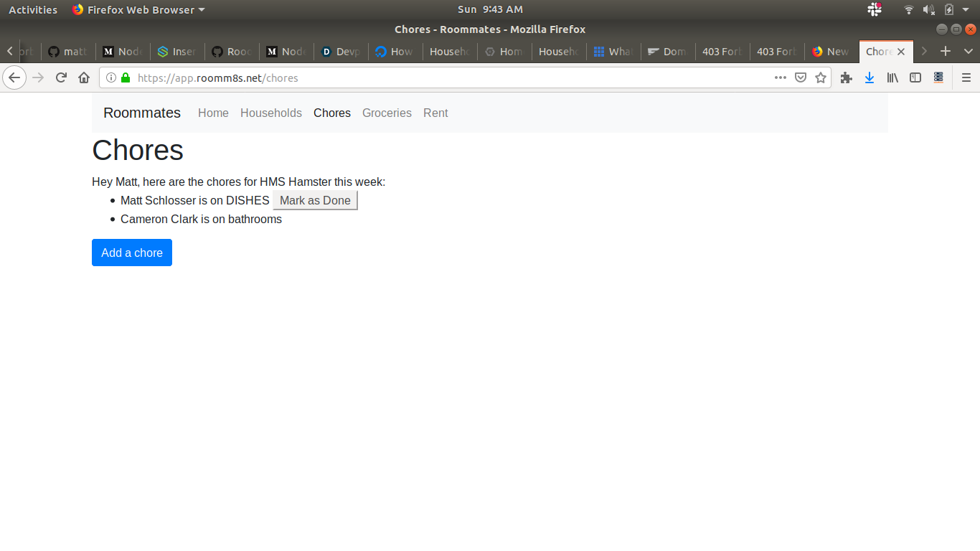Save page to Pocket icon

pos(801,77)
